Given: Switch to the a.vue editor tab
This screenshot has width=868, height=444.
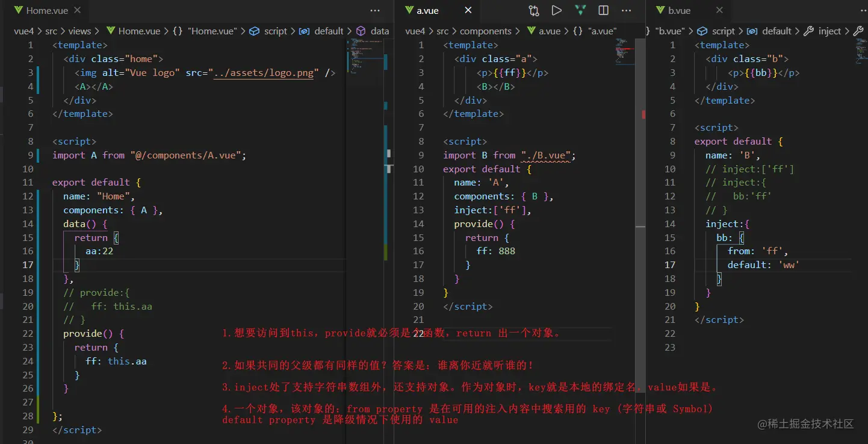Looking at the screenshot, I should pyautogui.click(x=427, y=10).
